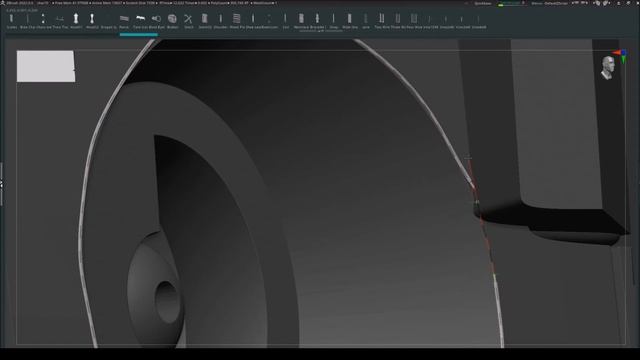Click the Menus button in title bar

click(x=537, y=3)
